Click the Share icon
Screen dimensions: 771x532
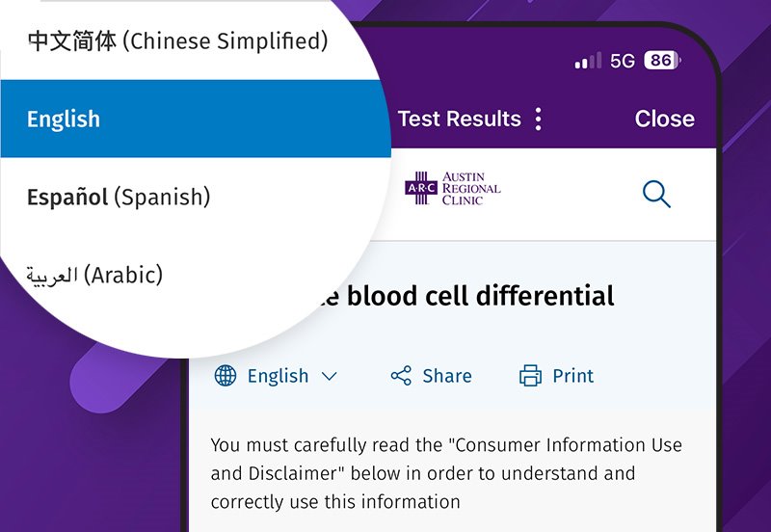click(x=401, y=376)
